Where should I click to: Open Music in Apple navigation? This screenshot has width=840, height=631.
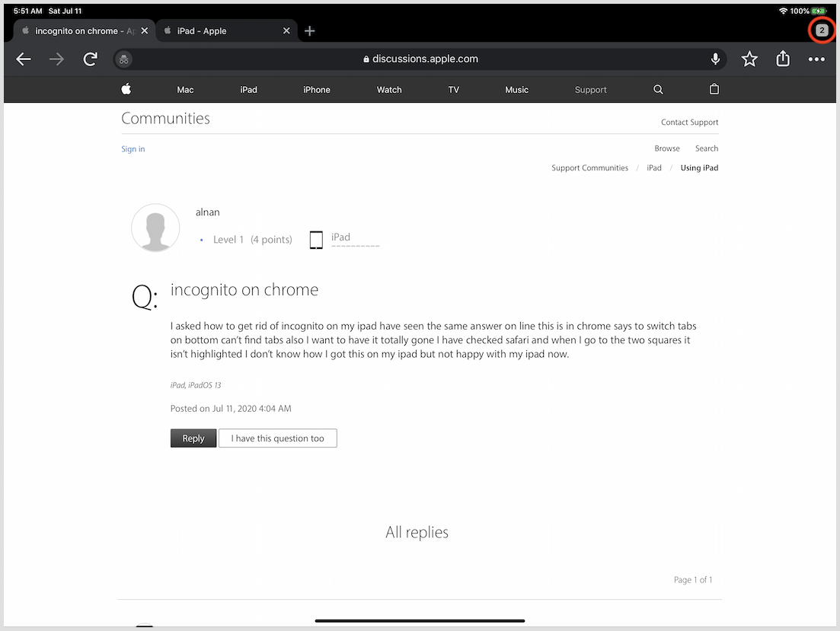(x=516, y=90)
